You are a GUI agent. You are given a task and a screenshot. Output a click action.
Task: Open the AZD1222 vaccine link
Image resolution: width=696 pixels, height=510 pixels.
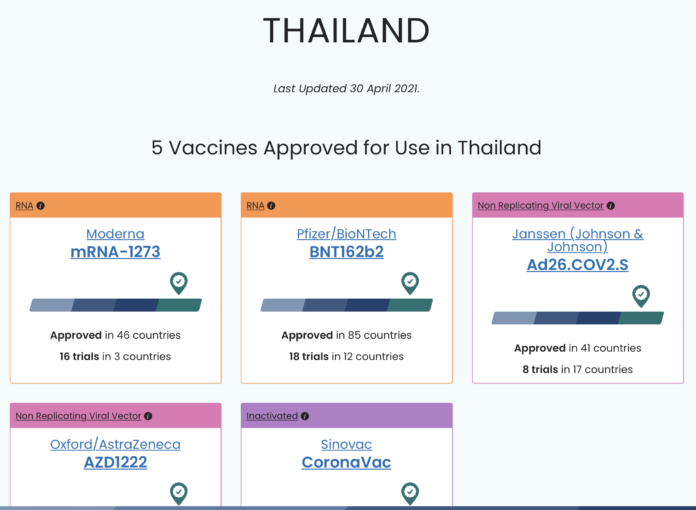115,463
